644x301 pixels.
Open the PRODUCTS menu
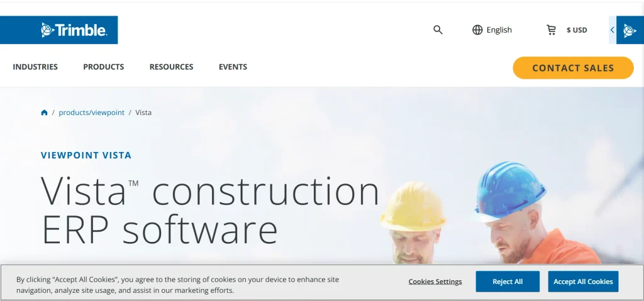104,67
